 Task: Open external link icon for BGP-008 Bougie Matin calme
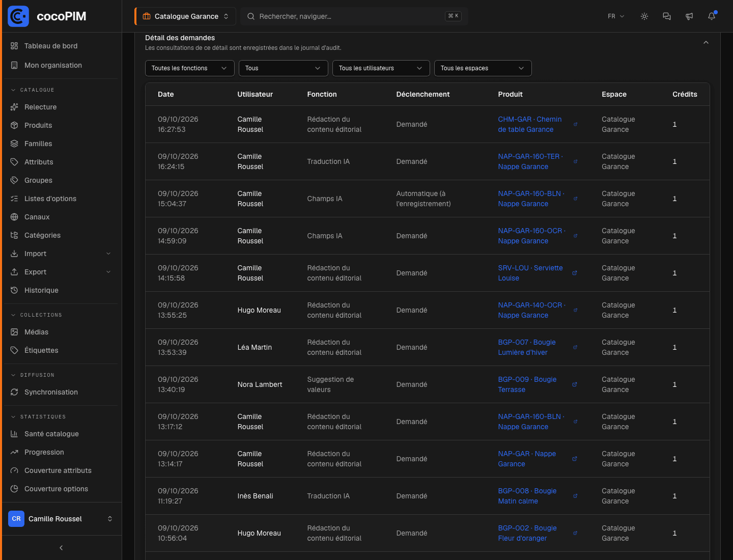575,496
